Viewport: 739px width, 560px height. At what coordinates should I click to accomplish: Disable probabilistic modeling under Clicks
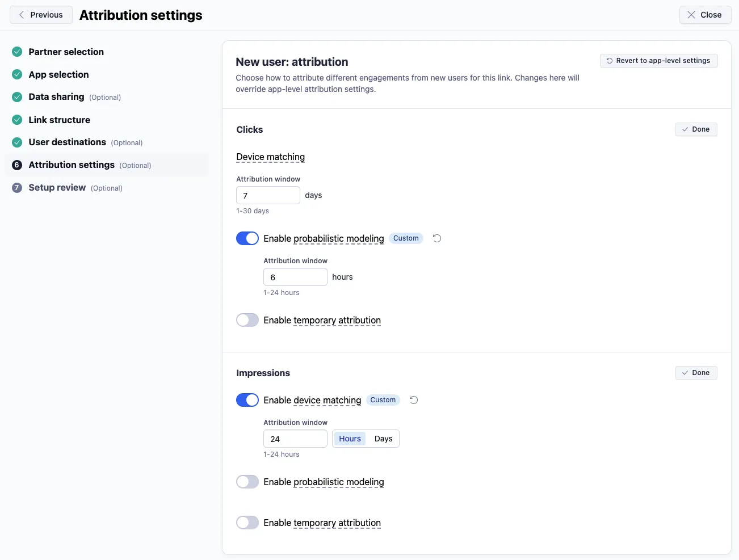click(247, 238)
